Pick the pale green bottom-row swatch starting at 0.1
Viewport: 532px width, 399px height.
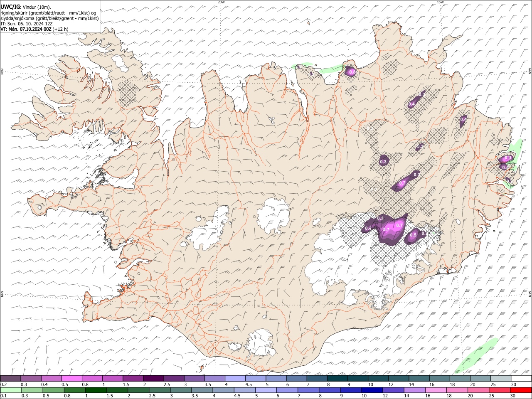(x=11, y=390)
